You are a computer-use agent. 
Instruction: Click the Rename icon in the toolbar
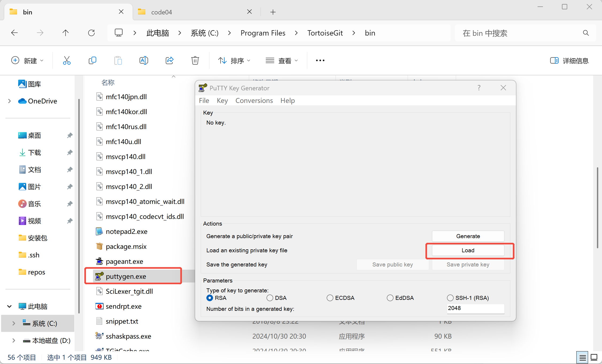pos(144,61)
